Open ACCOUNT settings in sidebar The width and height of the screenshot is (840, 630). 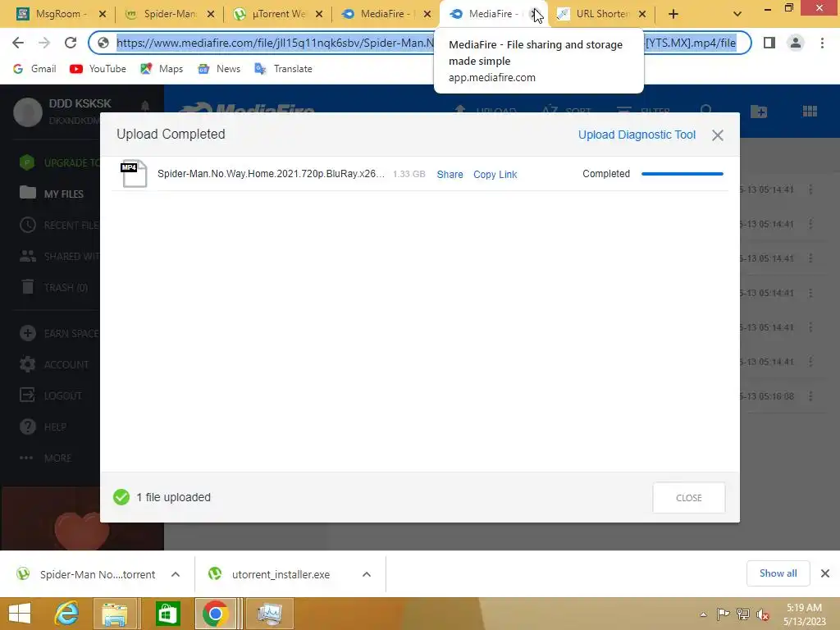54,364
